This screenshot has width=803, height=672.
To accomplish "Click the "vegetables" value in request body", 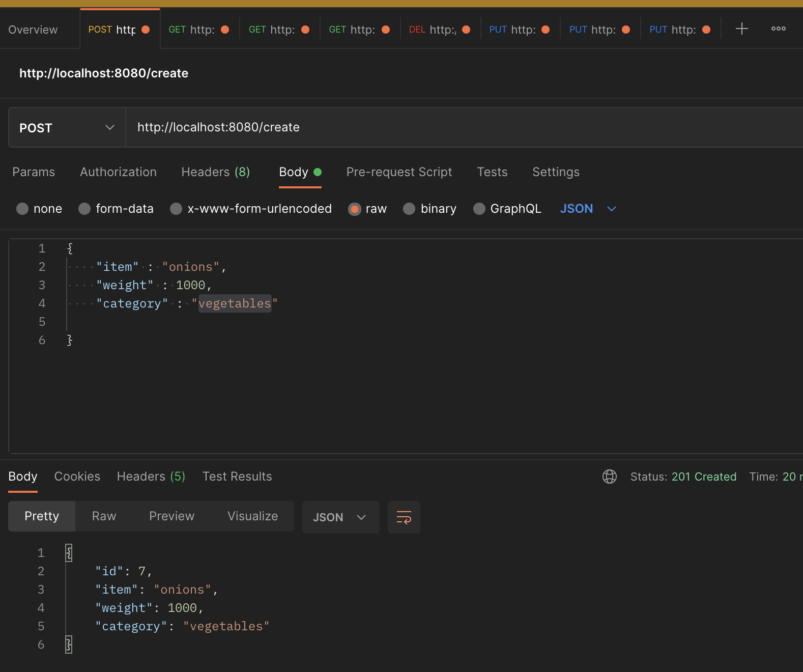I will point(235,303).
